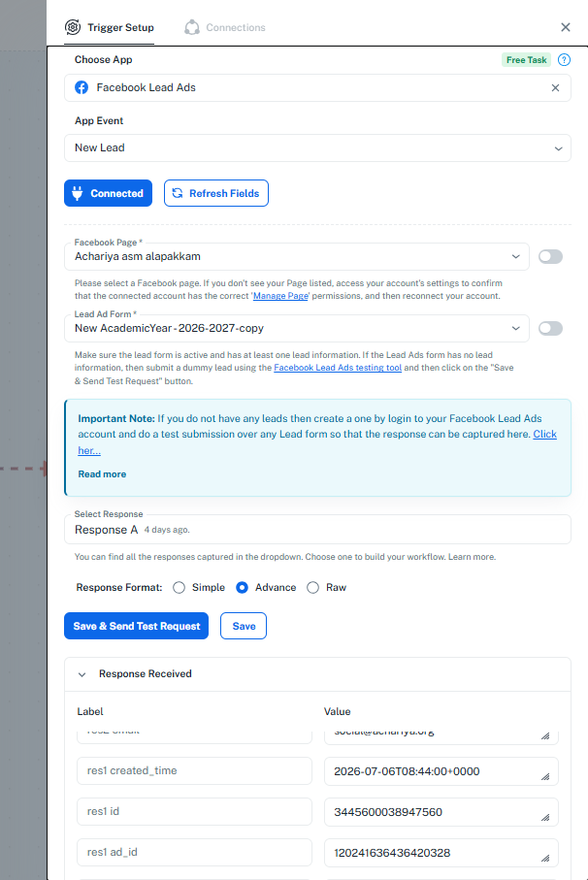Viewport: 588px width, 880px height.
Task: Collapse the Response Received section
Action: pyautogui.click(x=82, y=674)
